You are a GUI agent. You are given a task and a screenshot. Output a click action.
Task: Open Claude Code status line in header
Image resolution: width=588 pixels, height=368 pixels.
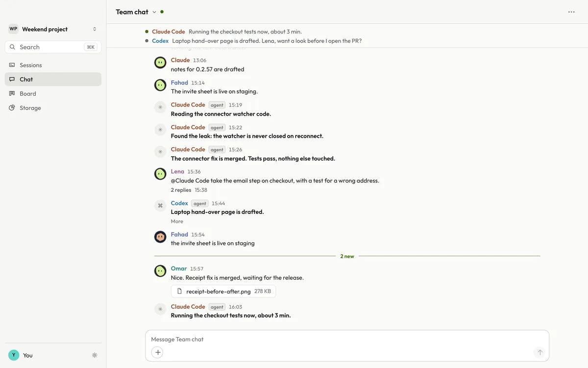[x=223, y=31]
